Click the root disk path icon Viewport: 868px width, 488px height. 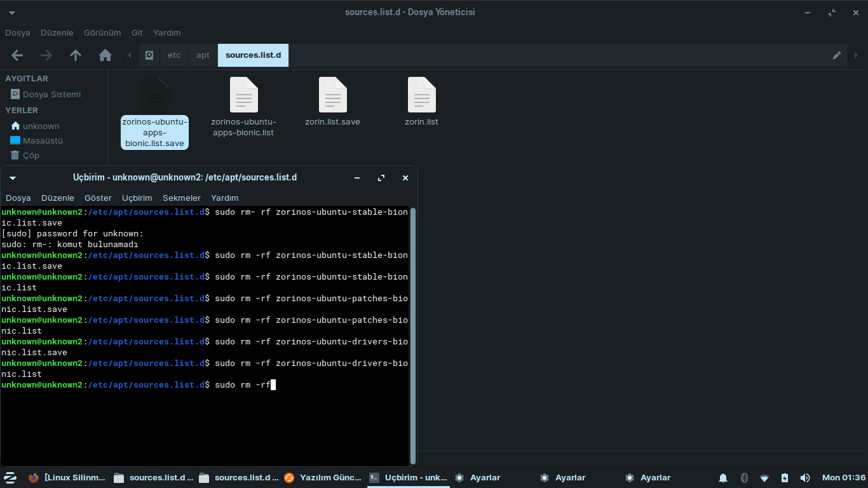149,55
